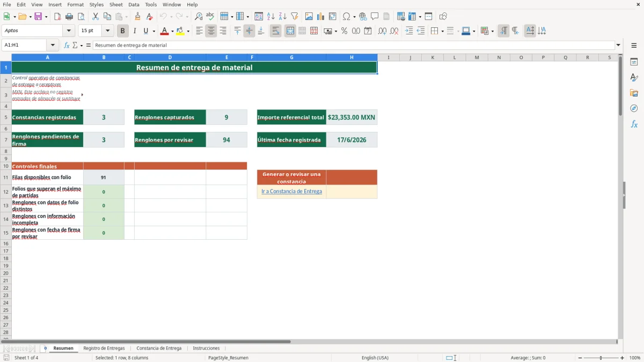Select the Clone Formatting paintbrush
This screenshot has height=362, width=644.
point(138,17)
